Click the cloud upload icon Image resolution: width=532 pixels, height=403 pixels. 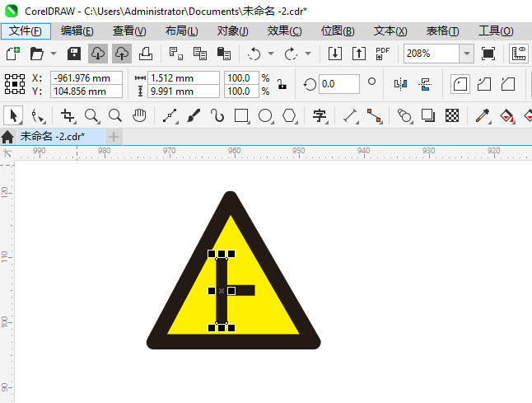(x=122, y=54)
